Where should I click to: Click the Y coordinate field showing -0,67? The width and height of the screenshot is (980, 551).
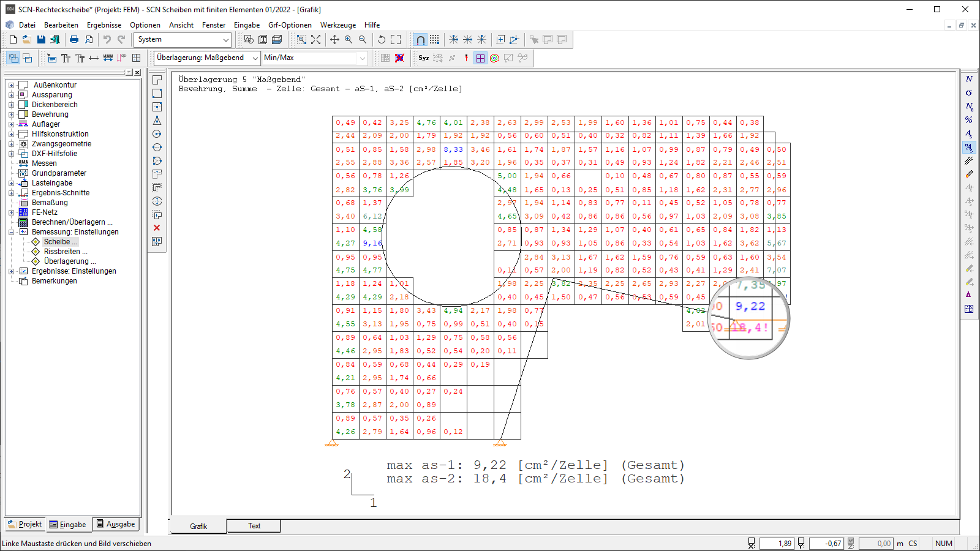826,543
